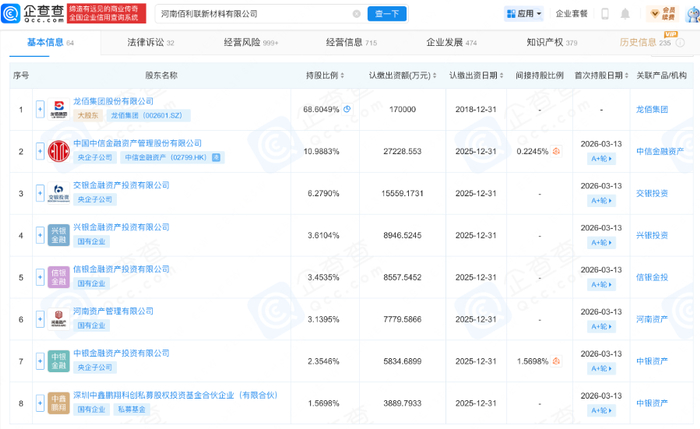Click the 中信金融资产 red company logo
The width and height of the screenshot is (700, 429).
click(59, 150)
